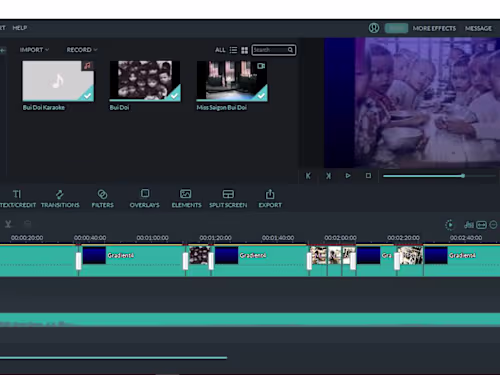Jump to 00:00:40:00 on the ruler

coord(90,238)
